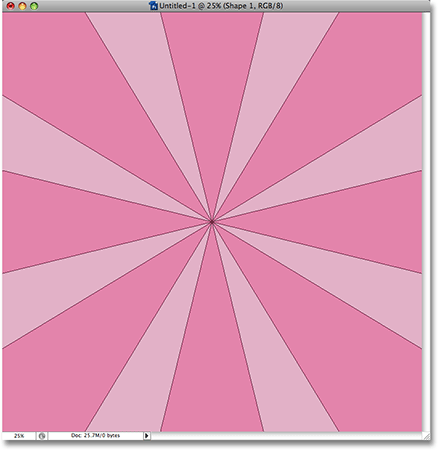Image resolution: width=438 pixels, height=450 pixels.
Task: Click the wide dark pink wedge in bottom-left corner
Action: [63, 377]
